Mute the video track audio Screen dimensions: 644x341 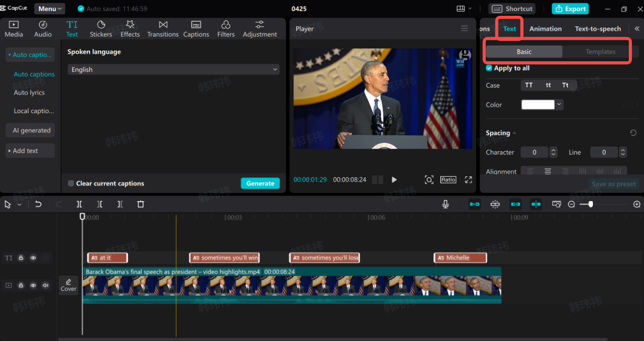(46, 285)
